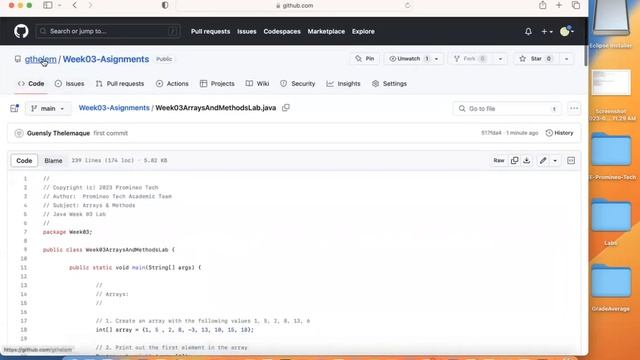
Task: Click the 'package Week03;' code line
Action: coord(68,232)
